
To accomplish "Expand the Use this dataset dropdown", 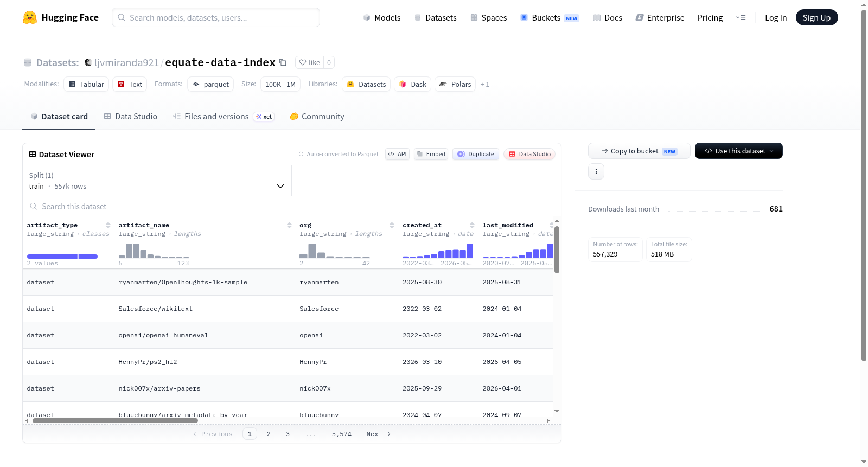I will [x=739, y=151].
